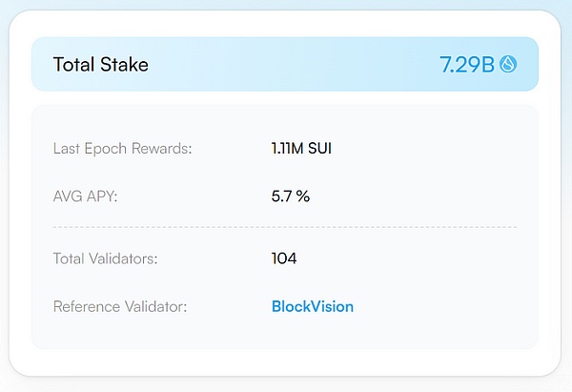Click the white card margin below the details panel

coord(286,361)
